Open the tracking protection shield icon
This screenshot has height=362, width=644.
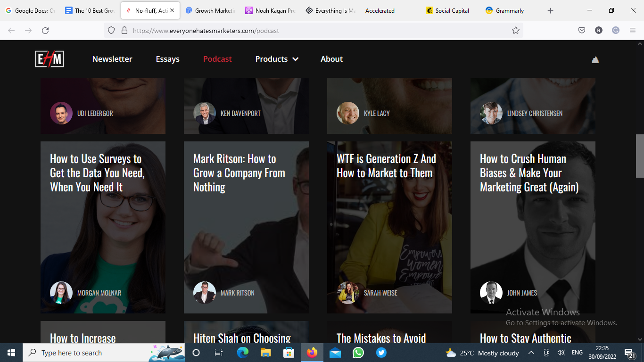(x=111, y=31)
